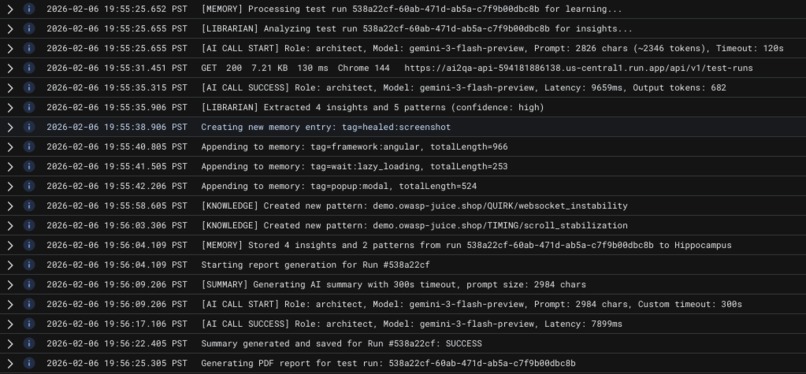The width and height of the screenshot is (806, 374).
Task: Select the AI CALL SUCCESS message with Output tokens: 682
Action: 463,88
